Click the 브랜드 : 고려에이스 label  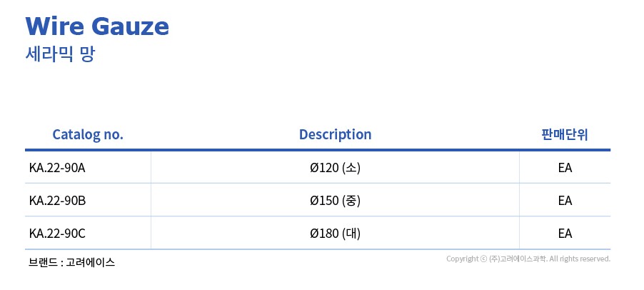(x=72, y=262)
